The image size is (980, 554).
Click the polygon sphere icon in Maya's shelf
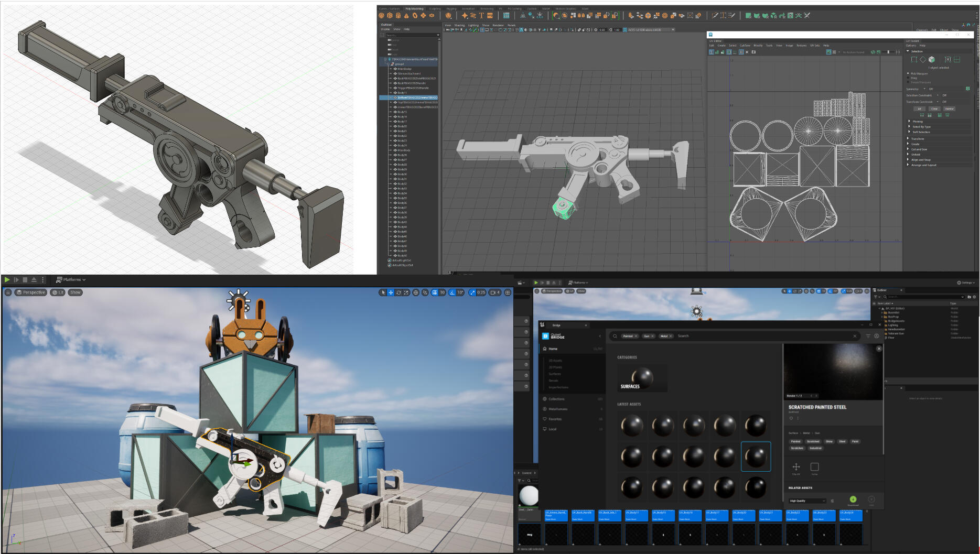[x=381, y=16]
